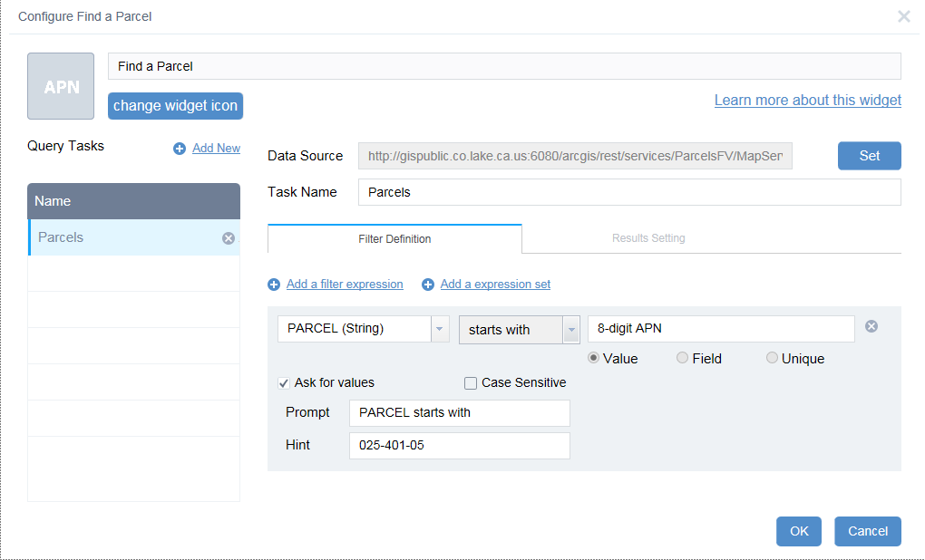
Task: Switch to the Results Setting tab
Action: 648,238
